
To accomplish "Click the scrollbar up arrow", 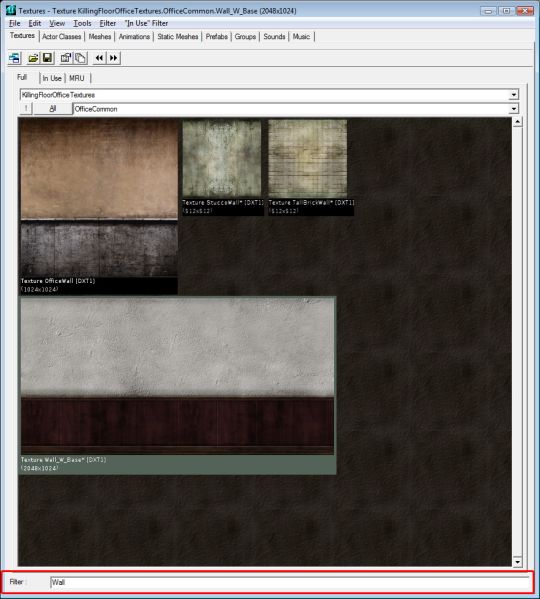I will (x=517, y=122).
